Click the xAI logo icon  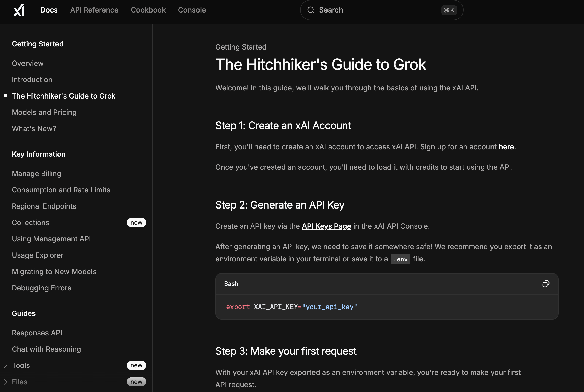click(19, 10)
